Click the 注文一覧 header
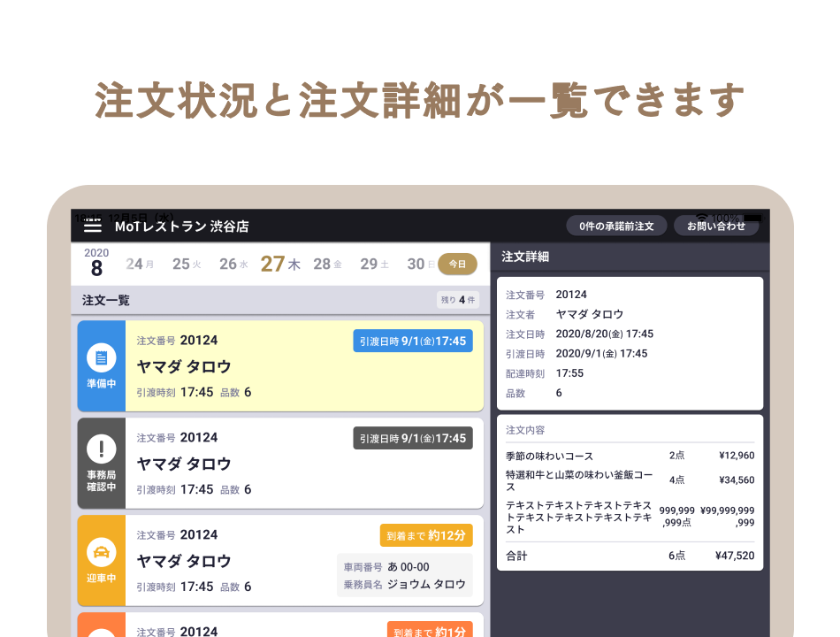 click(x=106, y=300)
